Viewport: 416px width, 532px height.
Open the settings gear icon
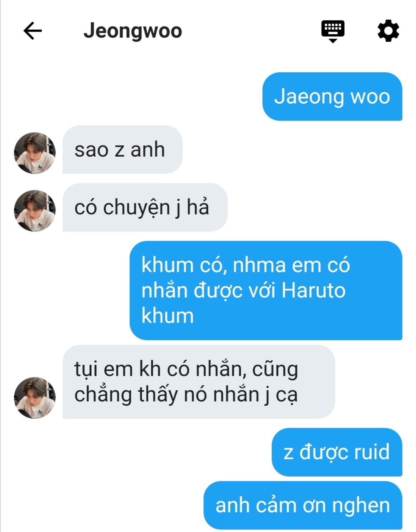point(388,31)
